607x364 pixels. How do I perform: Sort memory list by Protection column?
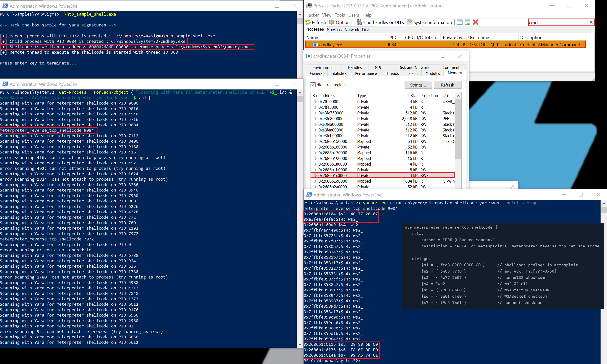coord(430,96)
